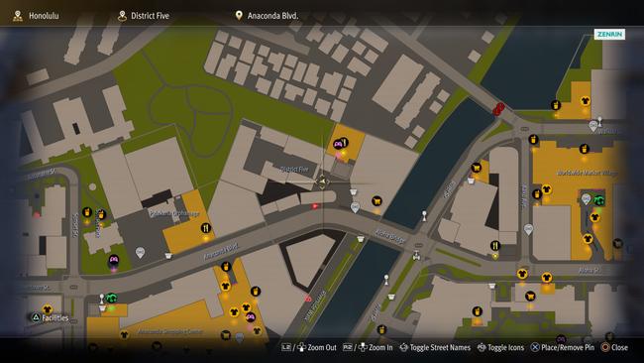Select the green taxi icon above Anaconda Shopping Center
Screen dimensions: 644x363
point(111,298)
